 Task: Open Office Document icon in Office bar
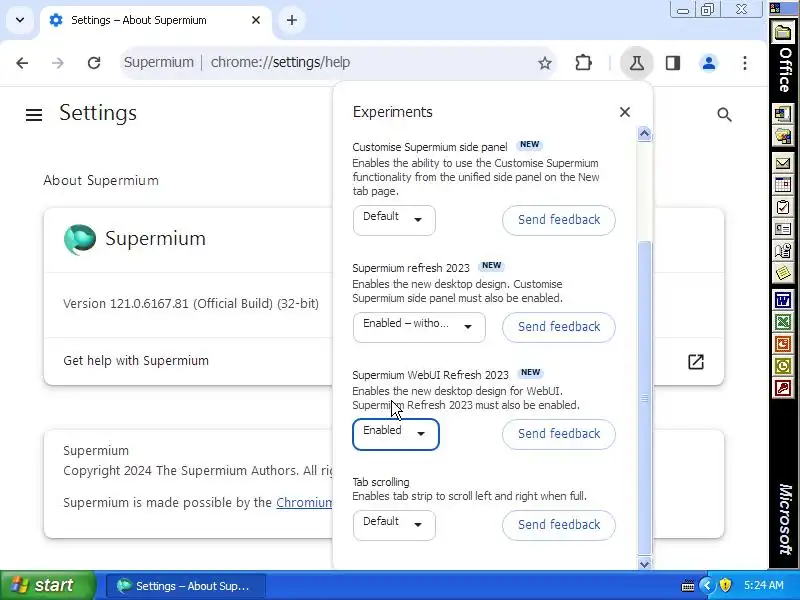click(x=783, y=136)
